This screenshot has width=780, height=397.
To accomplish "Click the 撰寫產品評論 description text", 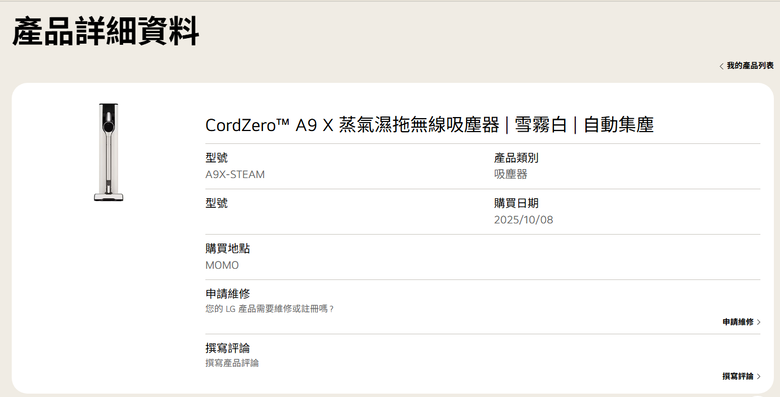I will tap(232, 363).
